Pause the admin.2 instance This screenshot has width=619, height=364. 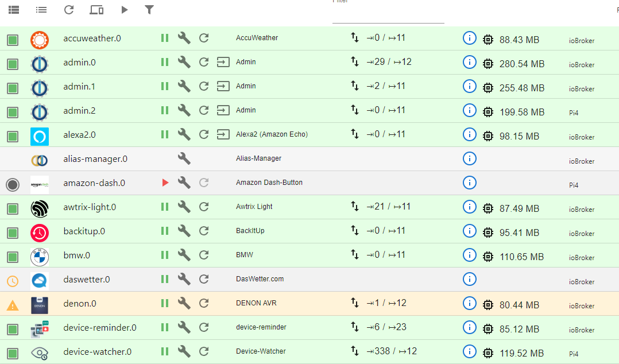(x=165, y=110)
